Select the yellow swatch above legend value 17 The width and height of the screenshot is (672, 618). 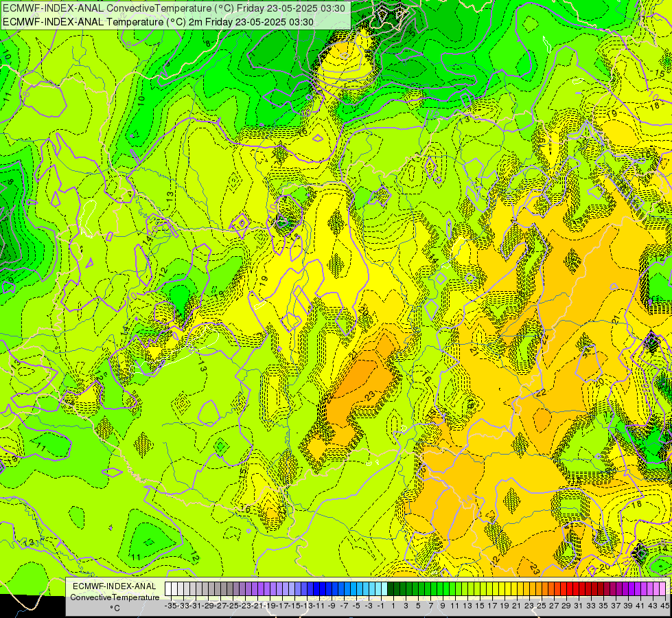(489, 589)
